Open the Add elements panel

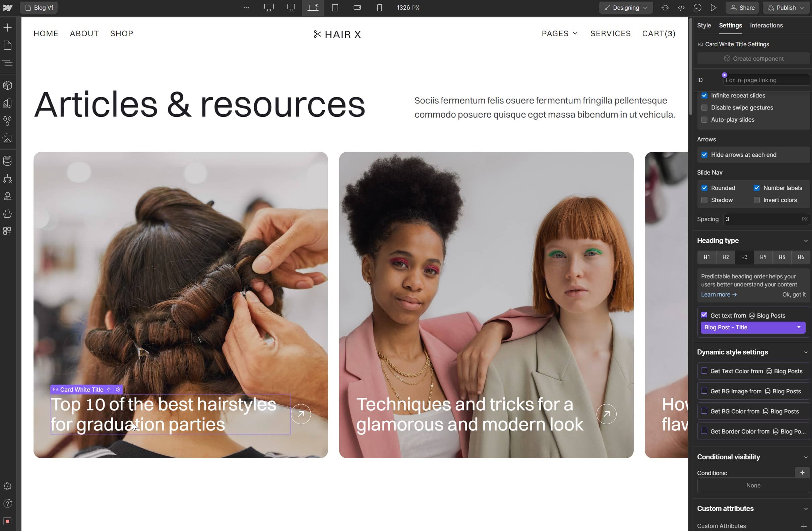tap(7, 27)
